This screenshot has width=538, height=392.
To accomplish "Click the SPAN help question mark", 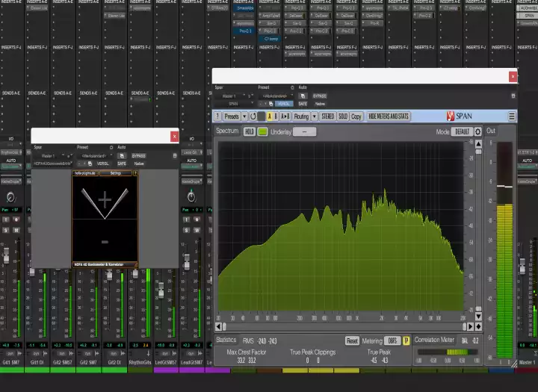I will (217, 116).
